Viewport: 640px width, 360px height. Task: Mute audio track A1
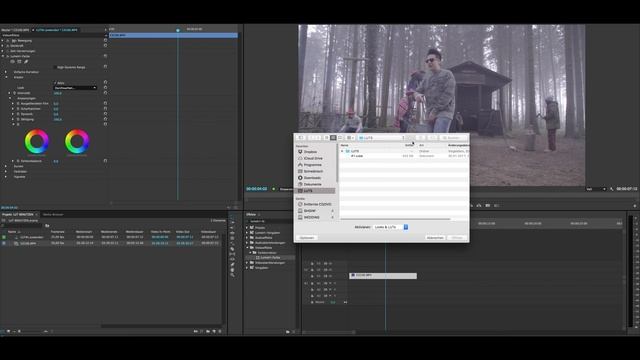pyautogui.click(x=330, y=283)
